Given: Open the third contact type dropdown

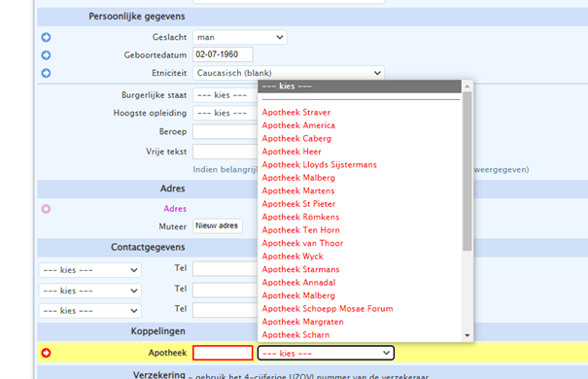Looking at the screenshot, I should click(90, 311).
